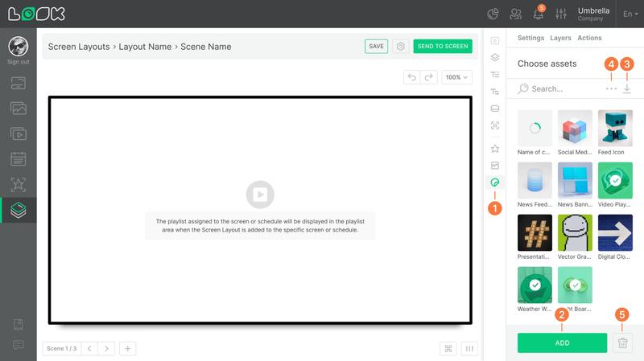Select the image asset tool
The height and width of the screenshot is (361, 644).
[495, 166]
